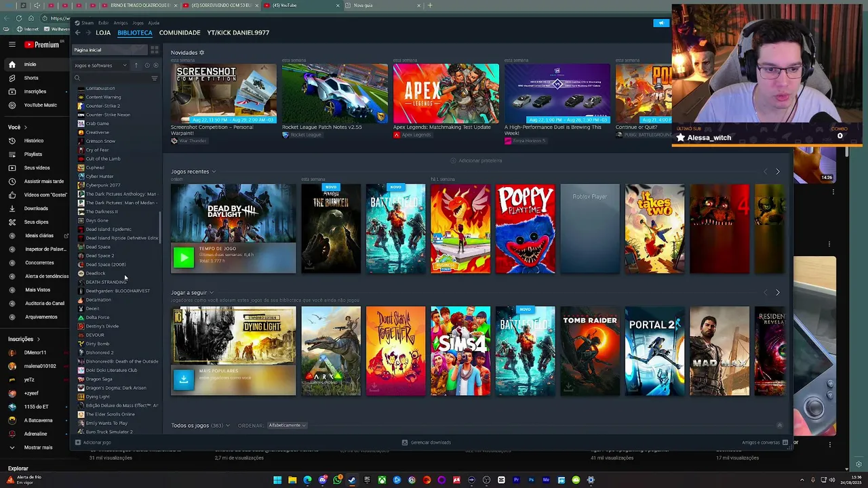Click scroll-to-top arrow near Todos os jogos
Image resolution: width=868 pixels, height=488 pixels.
pyautogui.click(x=779, y=426)
